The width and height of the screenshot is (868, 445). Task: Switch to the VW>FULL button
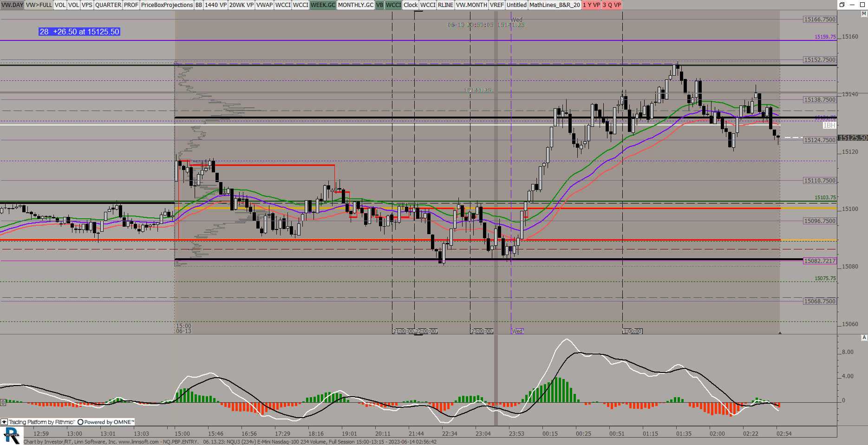(x=39, y=5)
